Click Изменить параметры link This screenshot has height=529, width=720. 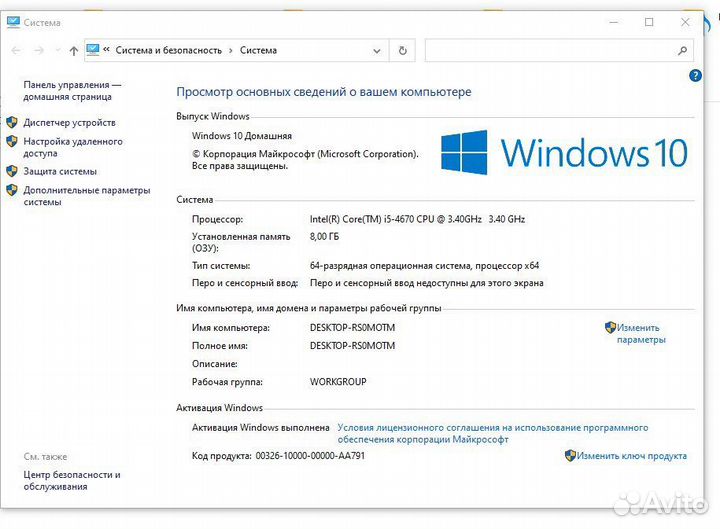(x=641, y=333)
